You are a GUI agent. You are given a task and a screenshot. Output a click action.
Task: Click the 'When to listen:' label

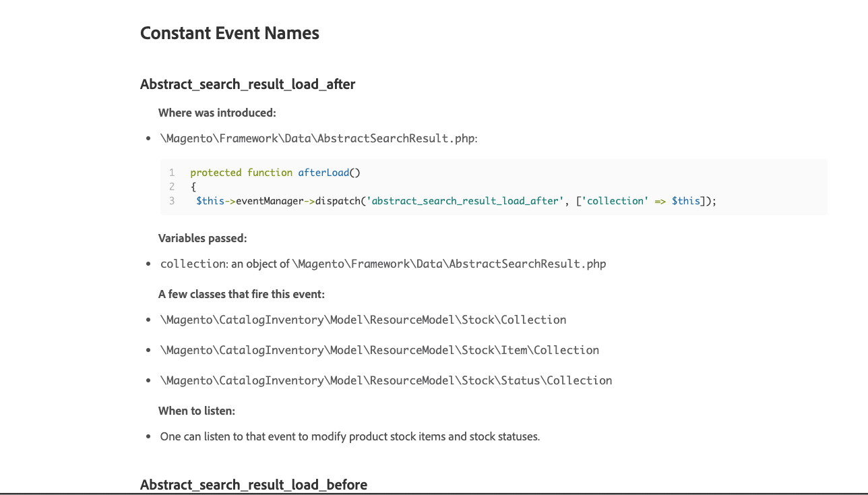coord(197,411)
